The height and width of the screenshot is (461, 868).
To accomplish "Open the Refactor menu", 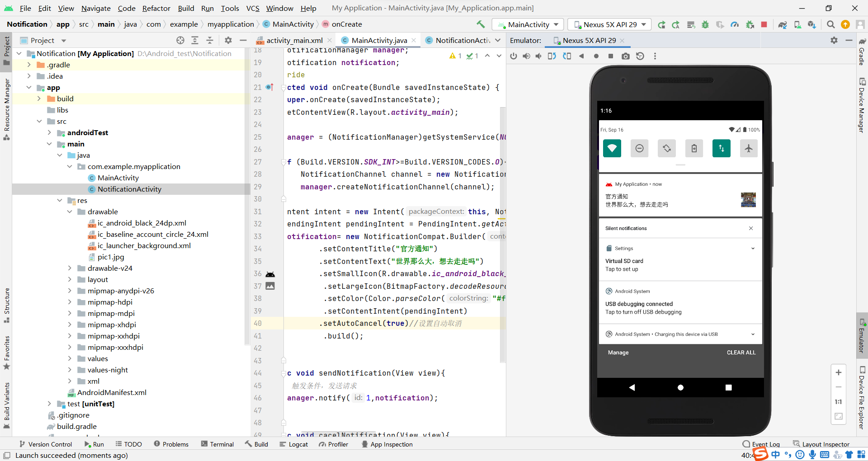I will [156, 8].
